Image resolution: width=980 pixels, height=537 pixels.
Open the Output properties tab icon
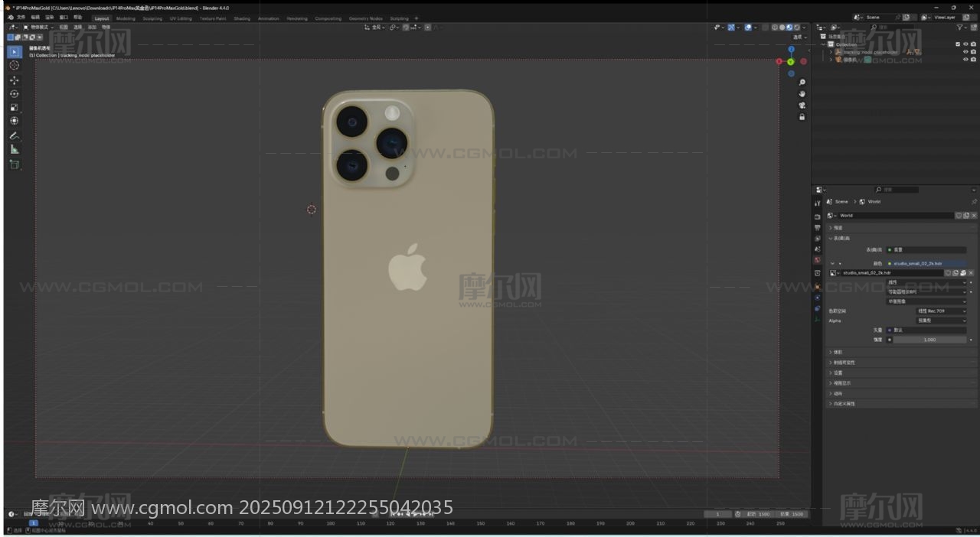click(x=818, y=228)
